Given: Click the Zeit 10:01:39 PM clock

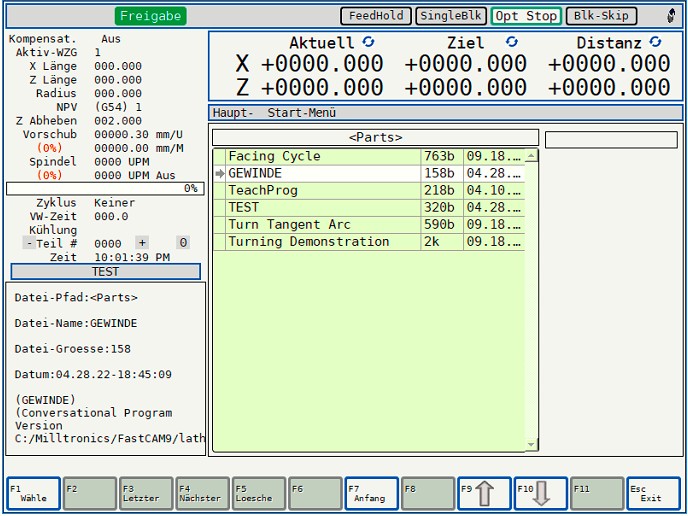Looking at the screenshot, I should click(132, 258).
